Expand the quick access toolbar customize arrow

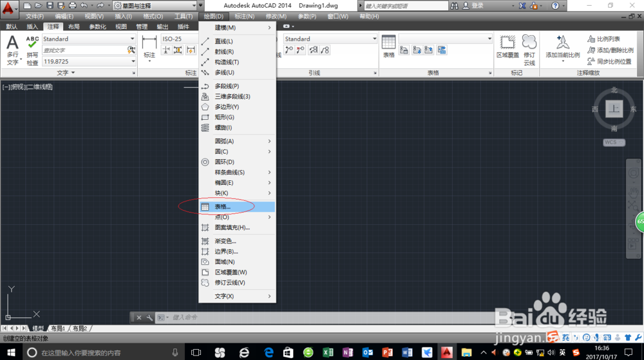[200, 6]
